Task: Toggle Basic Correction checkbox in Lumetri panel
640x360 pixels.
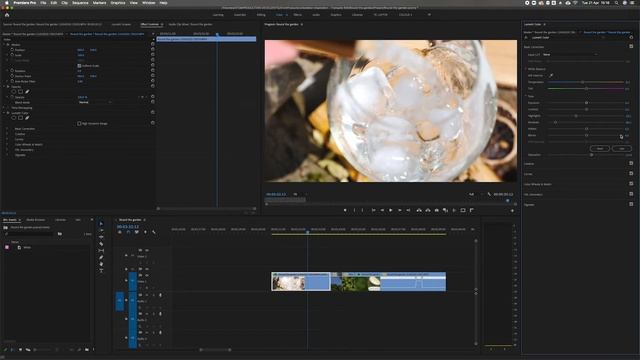Action: (x=631, y=47)
